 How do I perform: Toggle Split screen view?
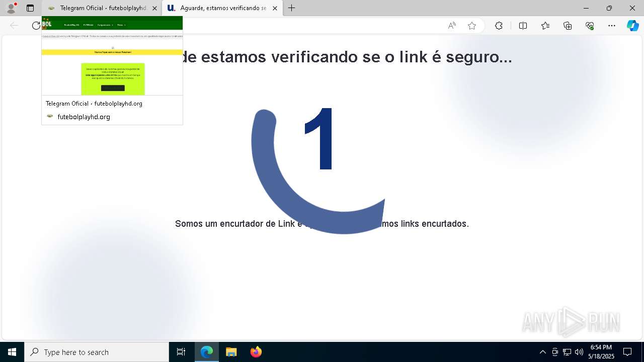[x=523, y=26]
